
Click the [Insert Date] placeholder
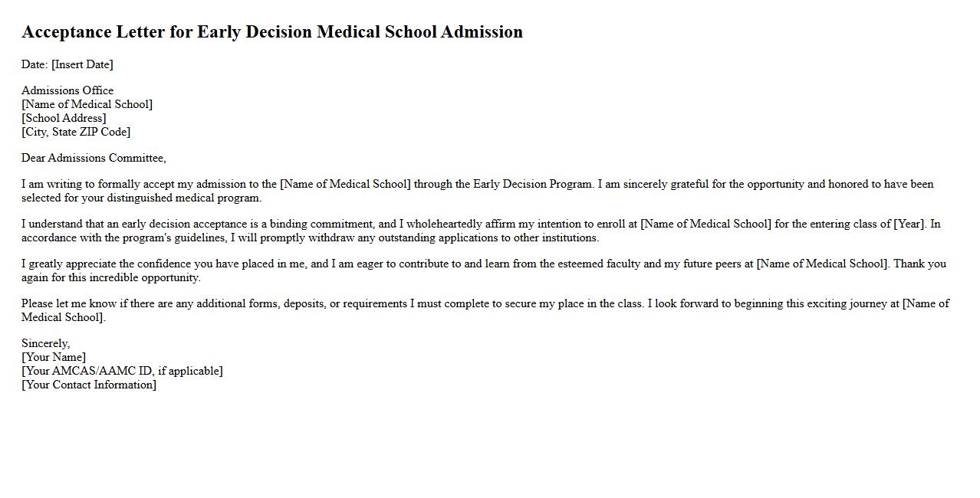pyautogui.click(x=82, y=64)
